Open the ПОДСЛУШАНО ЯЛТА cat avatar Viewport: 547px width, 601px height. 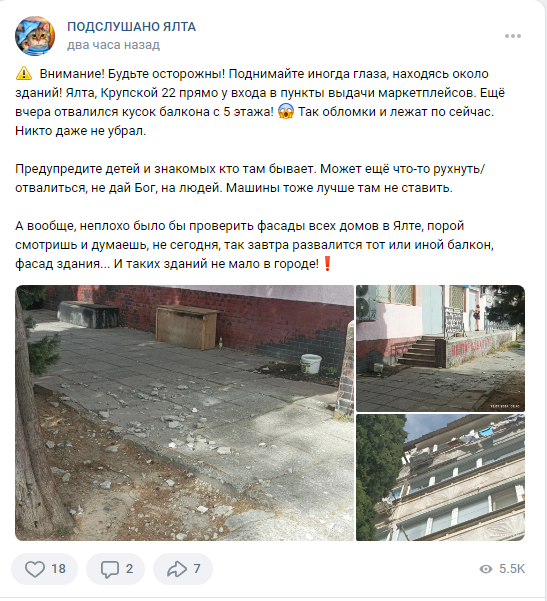click(34, 36)
